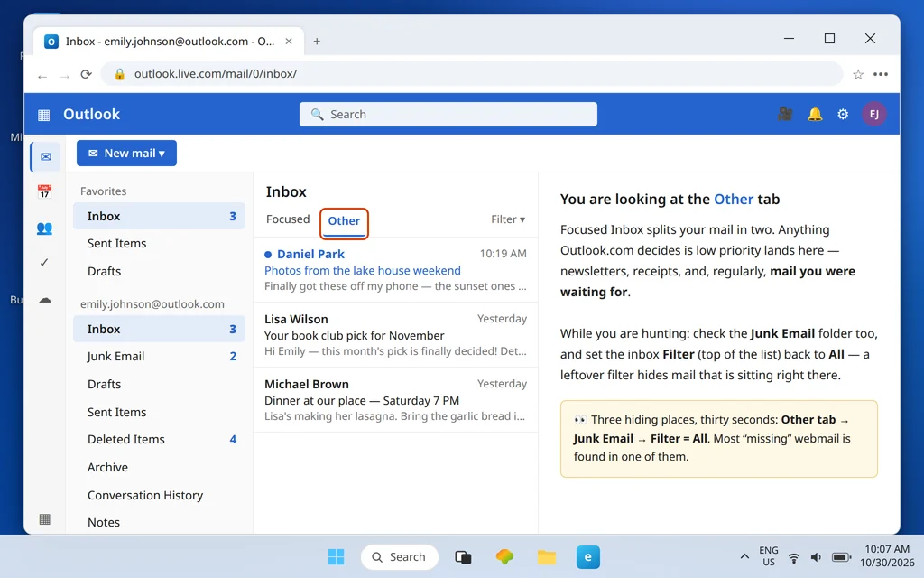Open the Copilot colorful taskbar icon
Screen dimensions: 924x578
[505, 556]
